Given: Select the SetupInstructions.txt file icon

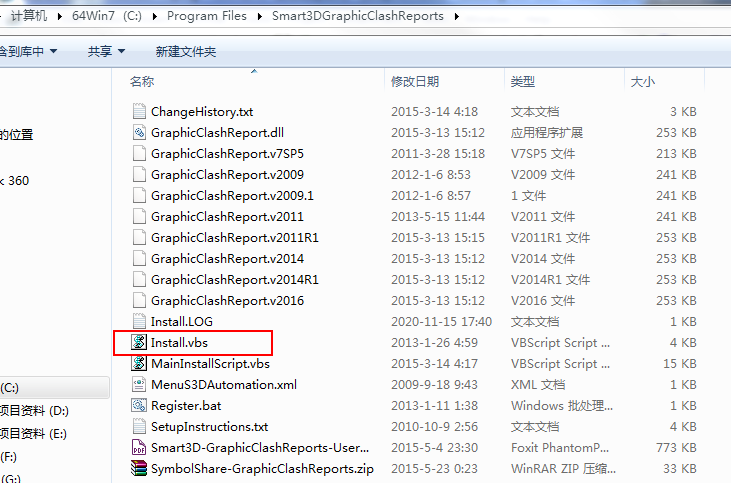Looking at the screenshot, I should [139, 426].
